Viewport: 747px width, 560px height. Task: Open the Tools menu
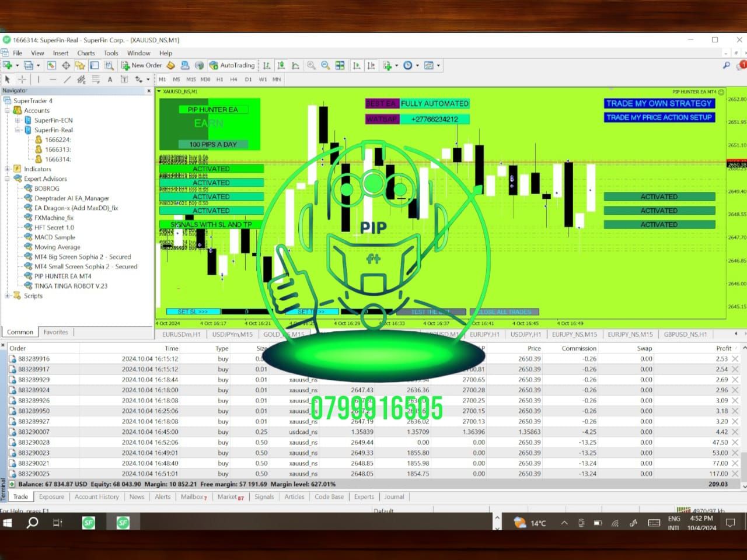[x=111, y=53]
